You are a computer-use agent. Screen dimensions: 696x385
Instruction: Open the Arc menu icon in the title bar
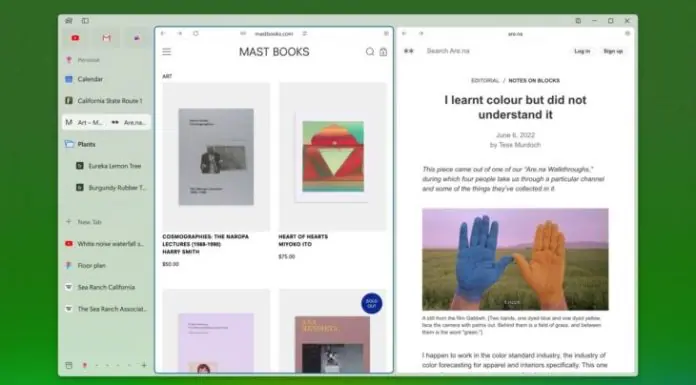pyautogui.click(x=69, y=21)
